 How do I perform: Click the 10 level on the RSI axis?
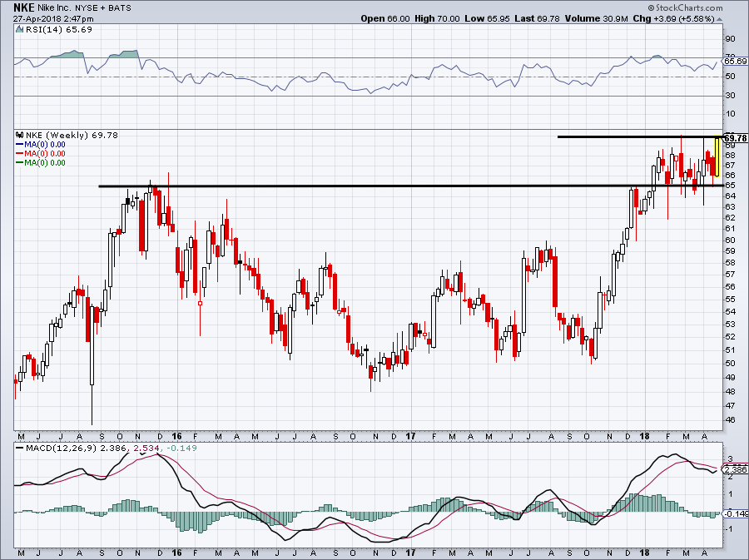click(730, 114)
